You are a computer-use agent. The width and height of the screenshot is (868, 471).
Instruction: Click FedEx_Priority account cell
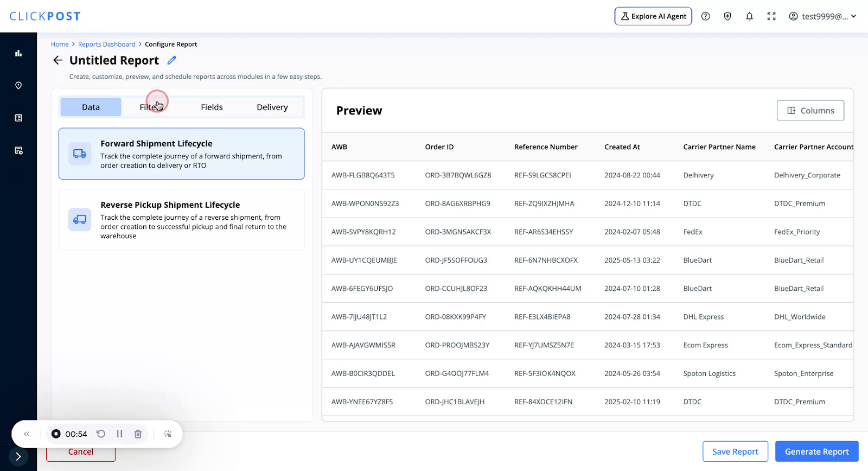click(797, 232)
